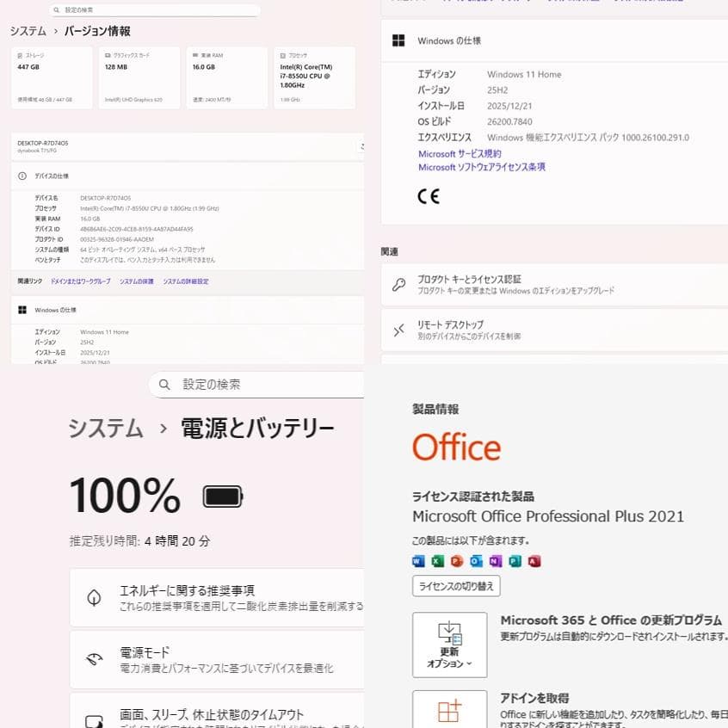Click the OneNote icon in Office product info
728x728 pixels.
coord(496,561)
